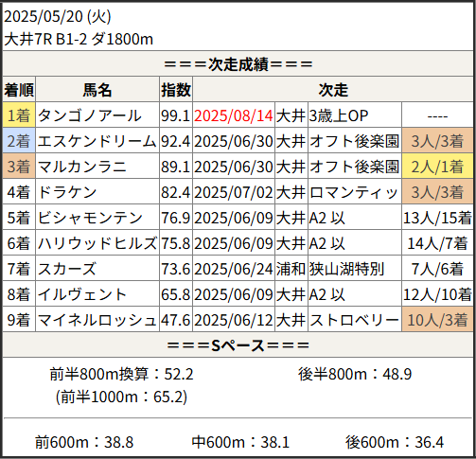476x459 pixels.
Task: Select the red date 2025/08/14
Action: tap(234, 115)
